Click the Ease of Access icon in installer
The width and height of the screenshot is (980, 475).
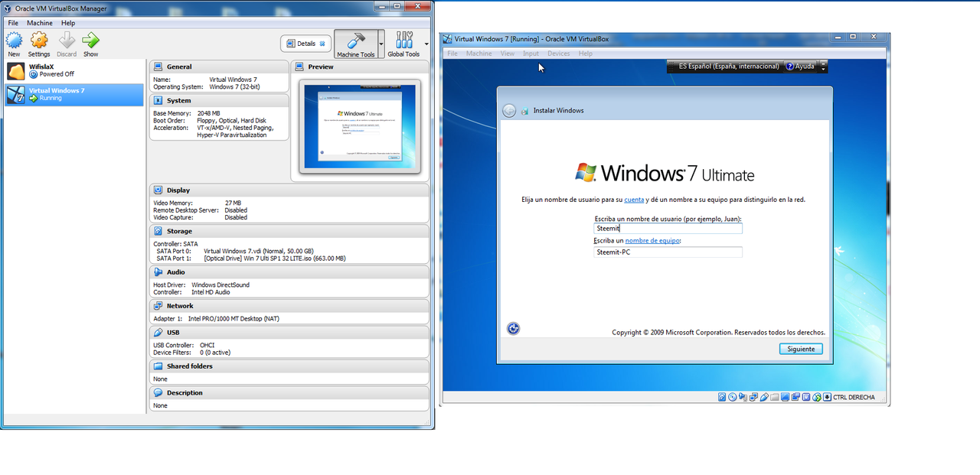pos(513,329)
